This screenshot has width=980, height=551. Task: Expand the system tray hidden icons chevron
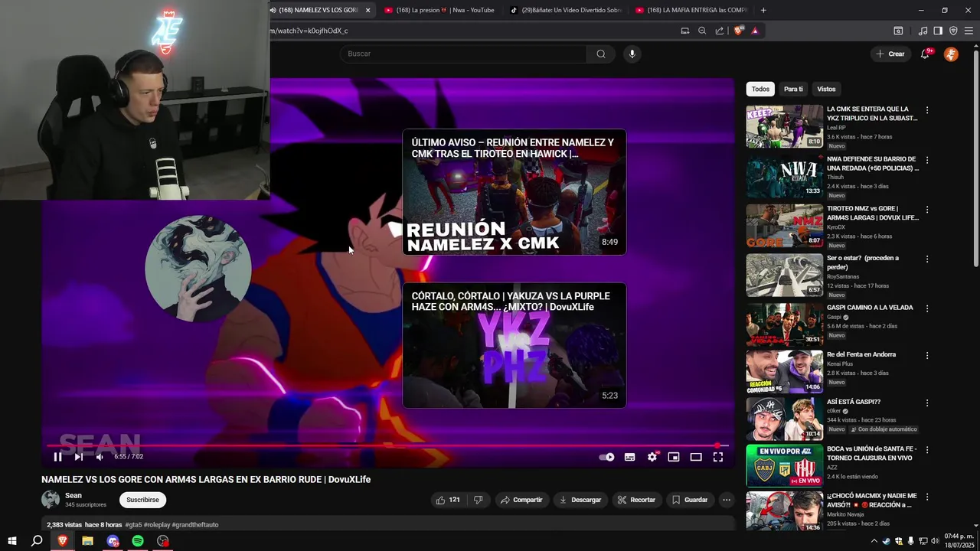click(x=874, y=541)
